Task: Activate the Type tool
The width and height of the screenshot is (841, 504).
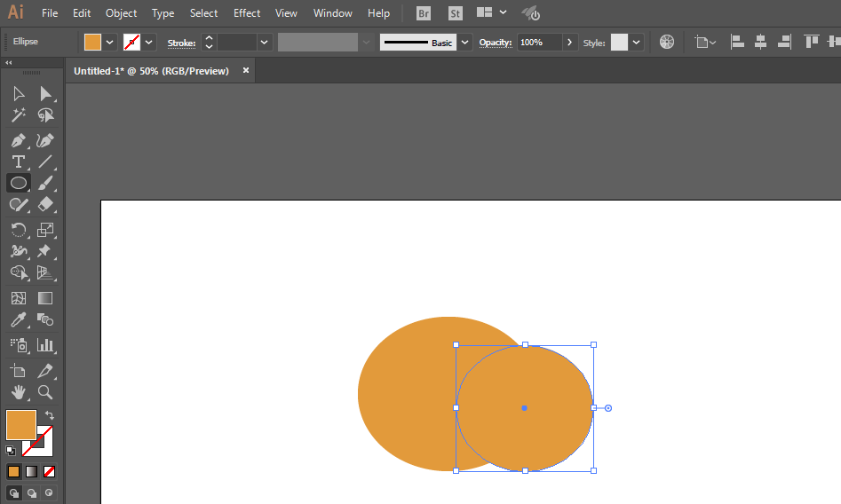Action: (x=18, y=161)
